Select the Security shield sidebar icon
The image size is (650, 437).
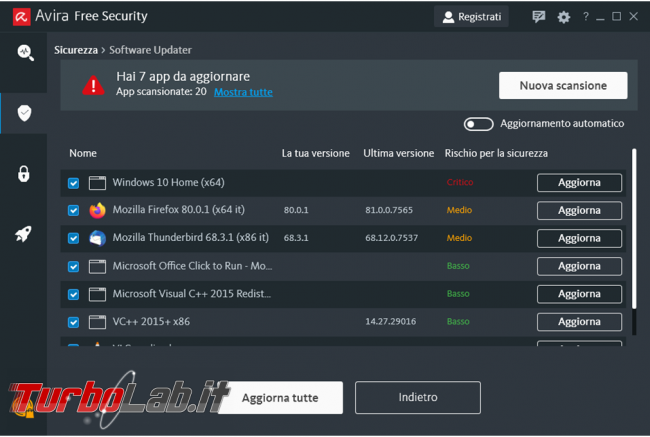pyautogui.click(x=24, y=113)
